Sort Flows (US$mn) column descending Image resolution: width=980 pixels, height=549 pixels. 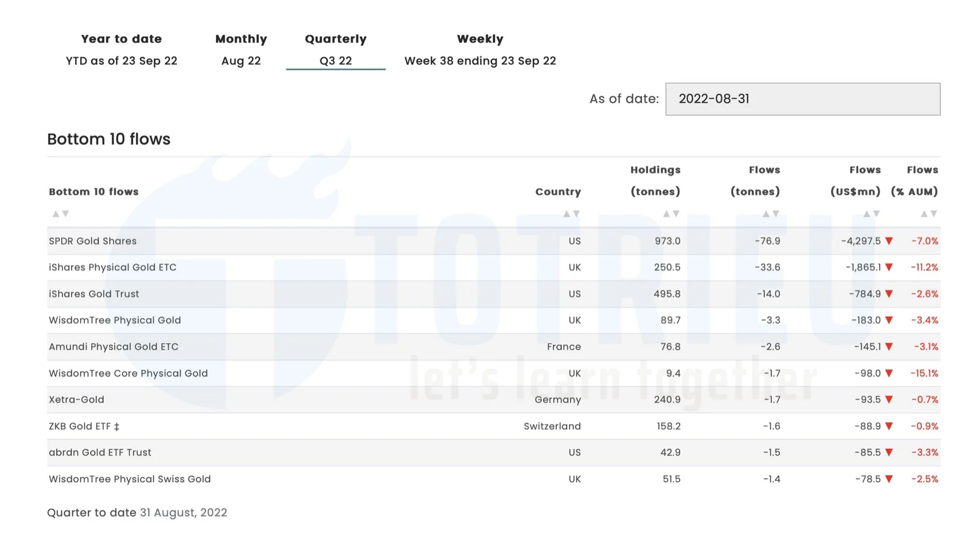tap(876, 214)
